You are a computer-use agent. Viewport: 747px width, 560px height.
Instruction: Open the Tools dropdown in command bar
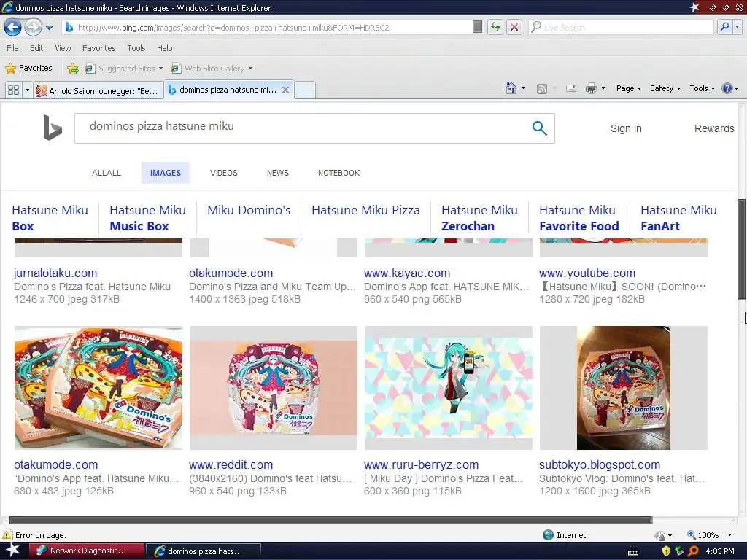(703, 88)
